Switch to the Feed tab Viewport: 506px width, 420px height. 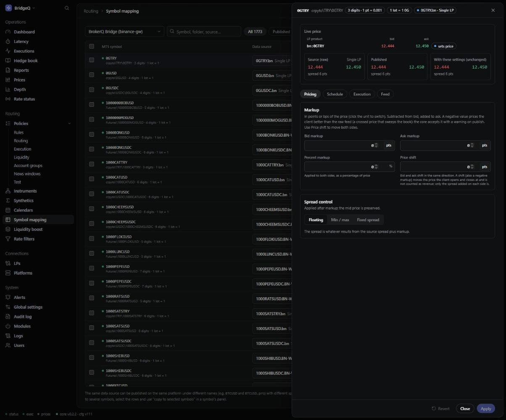385,94
